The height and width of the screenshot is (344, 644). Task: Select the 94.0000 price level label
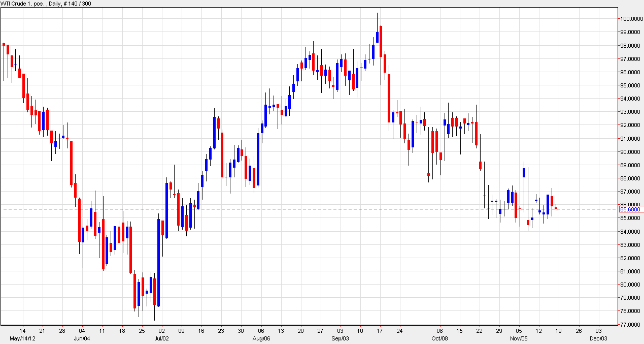coord(630,99)
